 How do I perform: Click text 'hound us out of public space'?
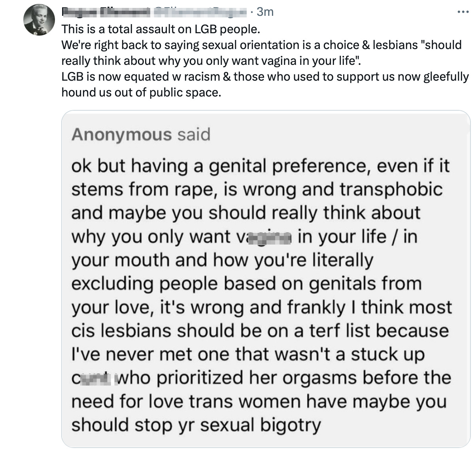click(x=140, y=92)
